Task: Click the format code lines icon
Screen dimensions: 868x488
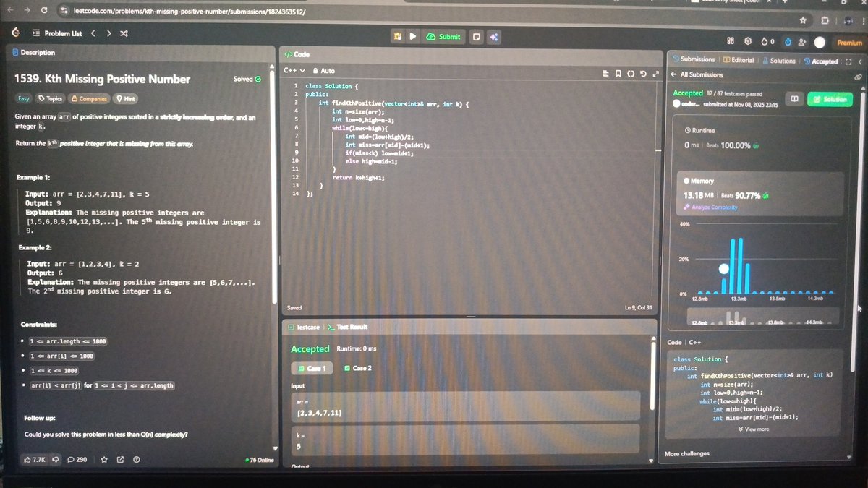Action: pyautogui.click(x=607, y=74)
